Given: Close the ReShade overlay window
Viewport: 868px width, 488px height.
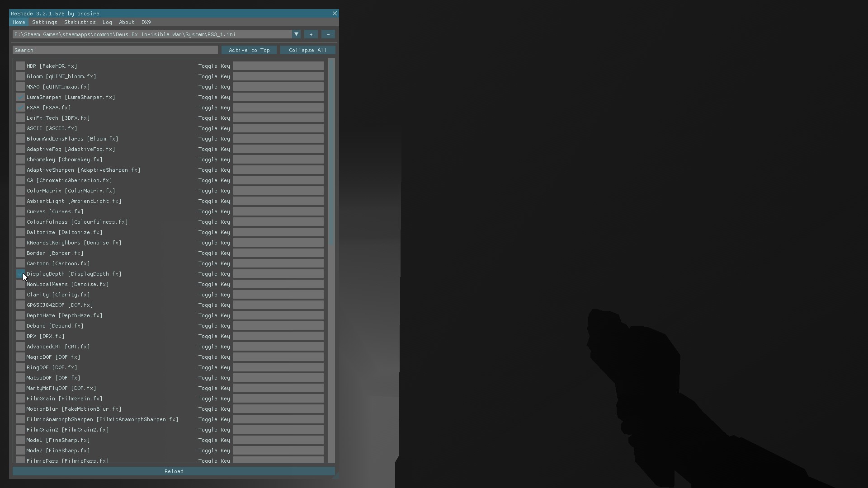Looking at the screenshot, I should pyautogui.click(x=335, y=14).
